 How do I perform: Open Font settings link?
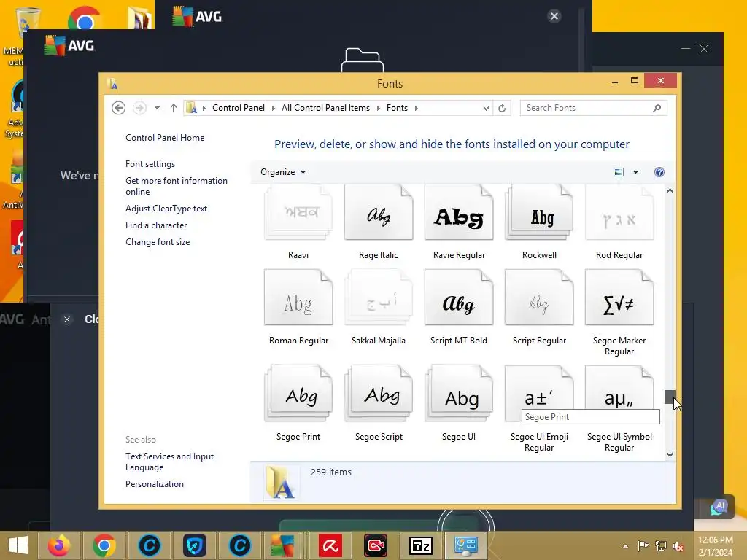pyautogui.click(x=150, y=164)
